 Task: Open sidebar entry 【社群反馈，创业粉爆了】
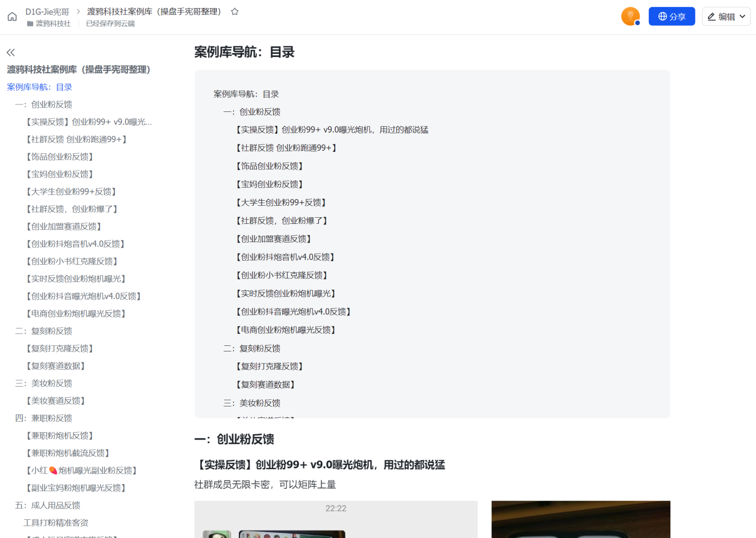click(x=72, y=209)
